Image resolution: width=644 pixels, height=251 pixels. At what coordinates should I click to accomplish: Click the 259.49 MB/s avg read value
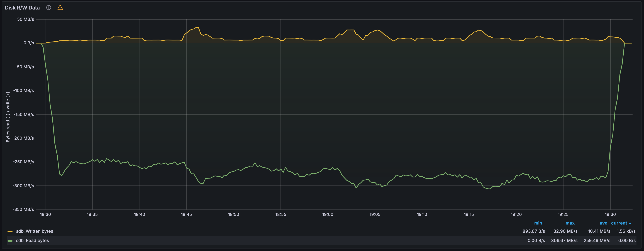597,240
